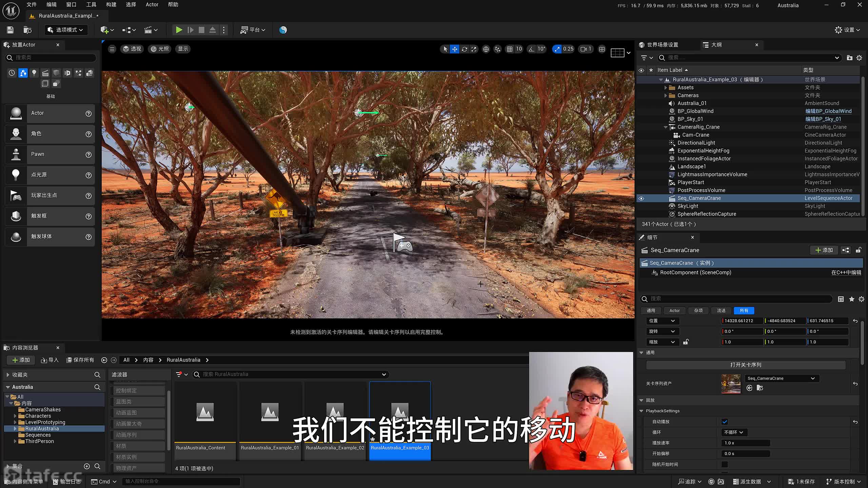Click the green Play button in toolbar
Image resolution: width=868 pixels, height=488 pixels.
pos(179,30)
